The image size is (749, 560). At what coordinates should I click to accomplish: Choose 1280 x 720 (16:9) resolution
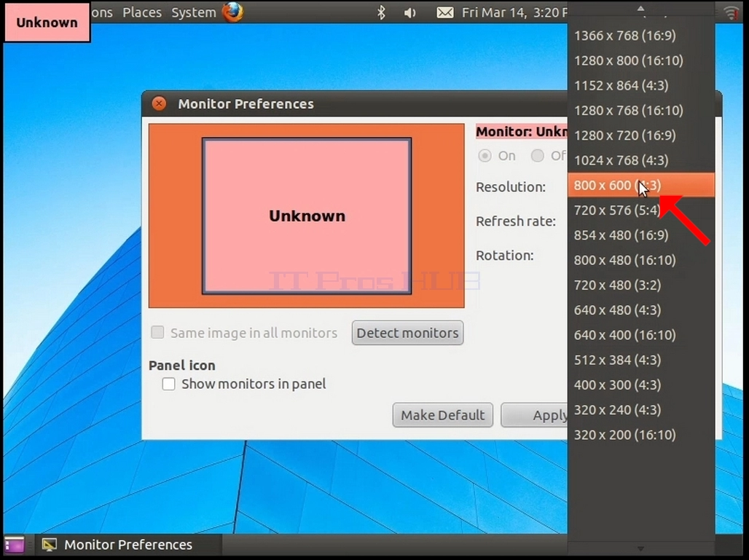pyautogui.click(x=641, y=135)
